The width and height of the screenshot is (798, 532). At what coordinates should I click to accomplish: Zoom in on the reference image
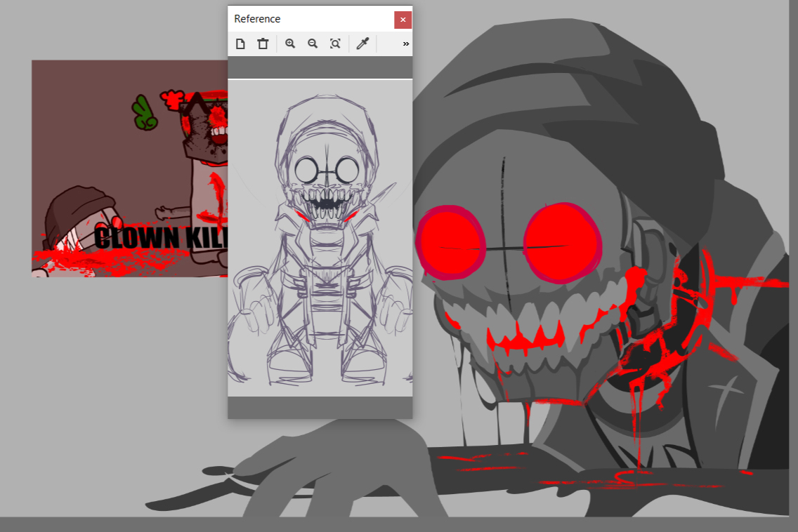[x=290, y=44]
